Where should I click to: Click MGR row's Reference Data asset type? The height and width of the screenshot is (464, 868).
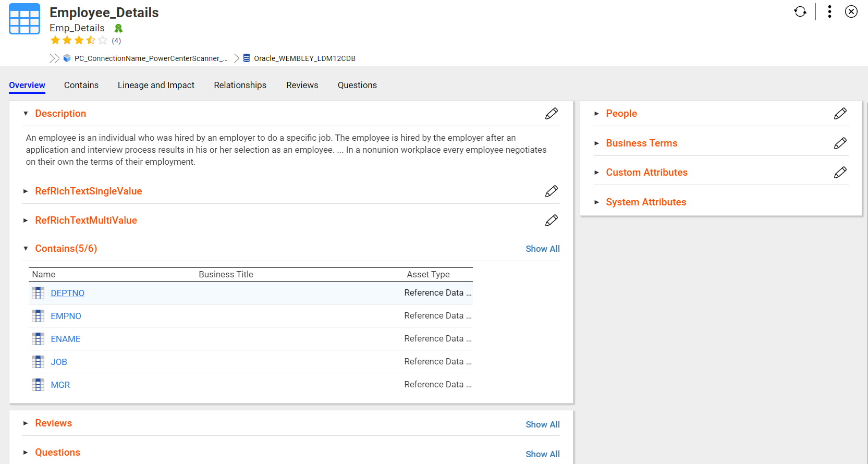pyautogui.click(x=438, y=385)
